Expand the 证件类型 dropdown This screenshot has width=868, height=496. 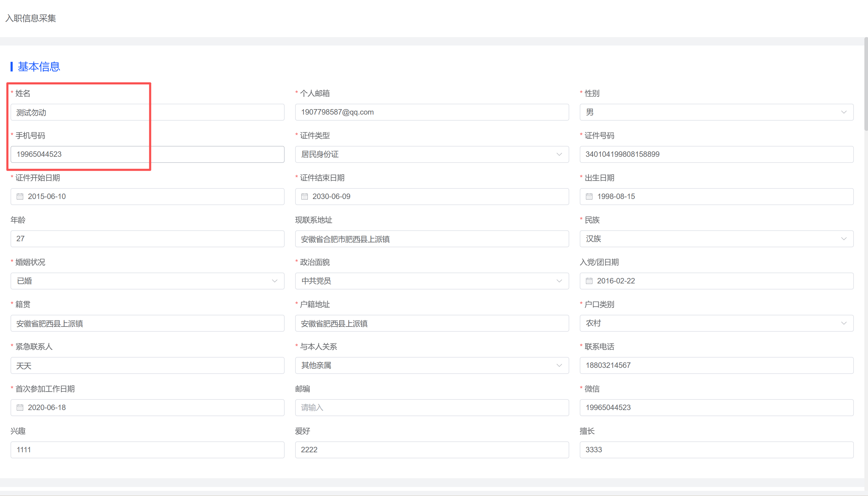[431, 154]
